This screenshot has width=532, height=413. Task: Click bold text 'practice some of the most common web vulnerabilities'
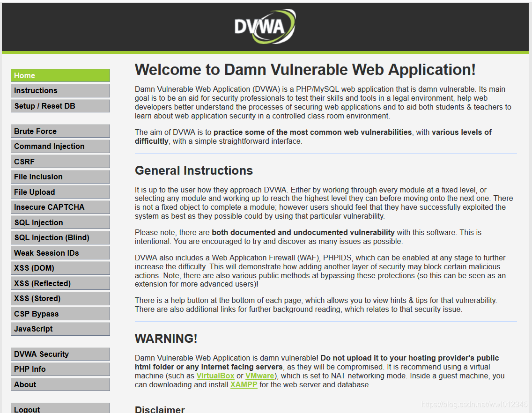pos(312,133)
